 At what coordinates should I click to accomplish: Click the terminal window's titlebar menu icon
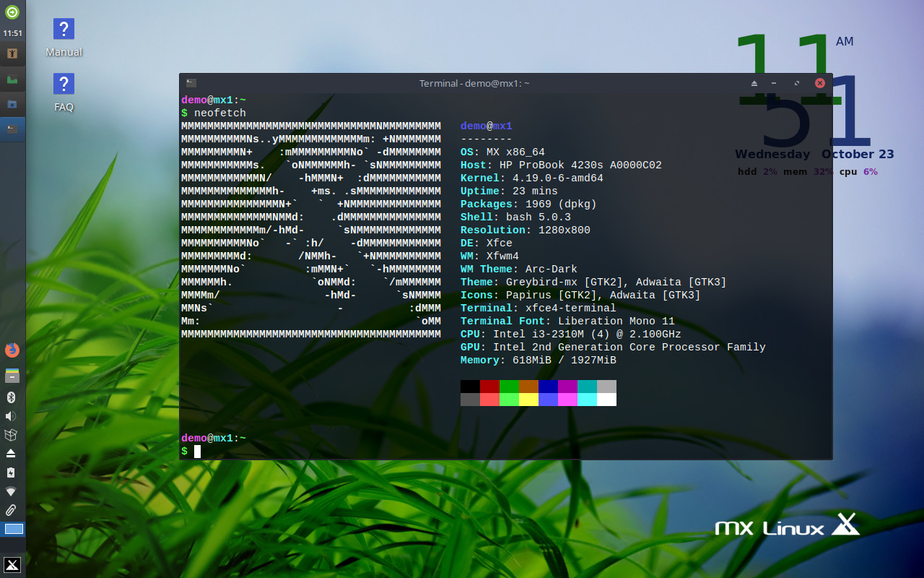click(190, 83)
